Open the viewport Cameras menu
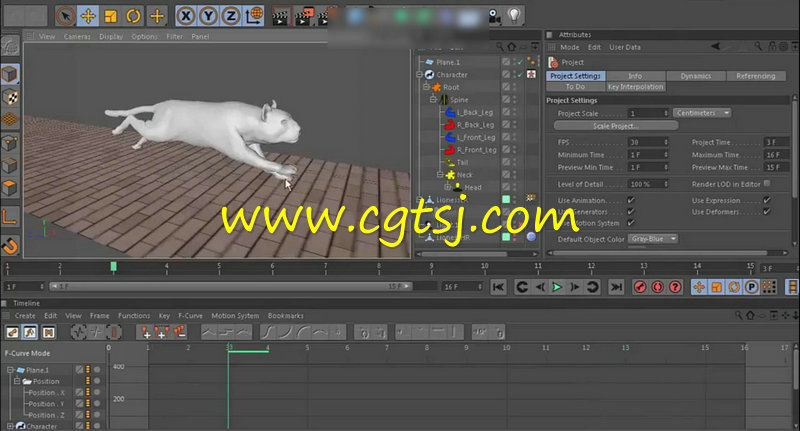 pos(77,37)
